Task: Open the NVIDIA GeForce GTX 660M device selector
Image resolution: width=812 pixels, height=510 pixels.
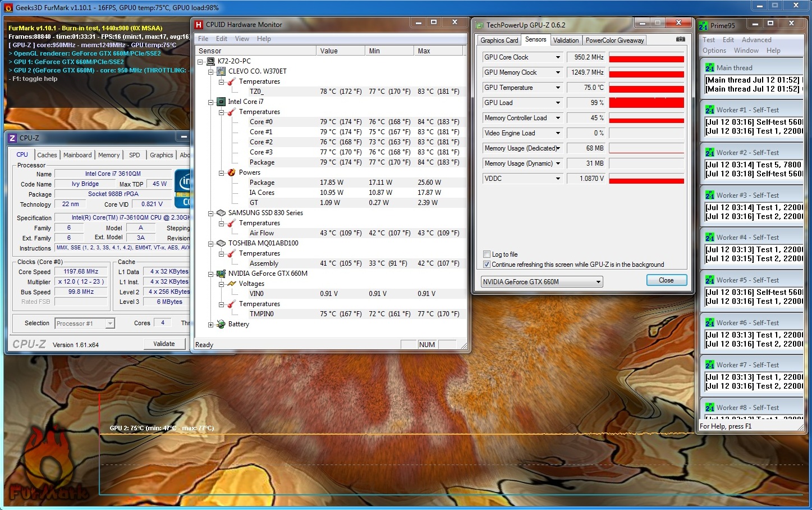Action: point(542,282)
